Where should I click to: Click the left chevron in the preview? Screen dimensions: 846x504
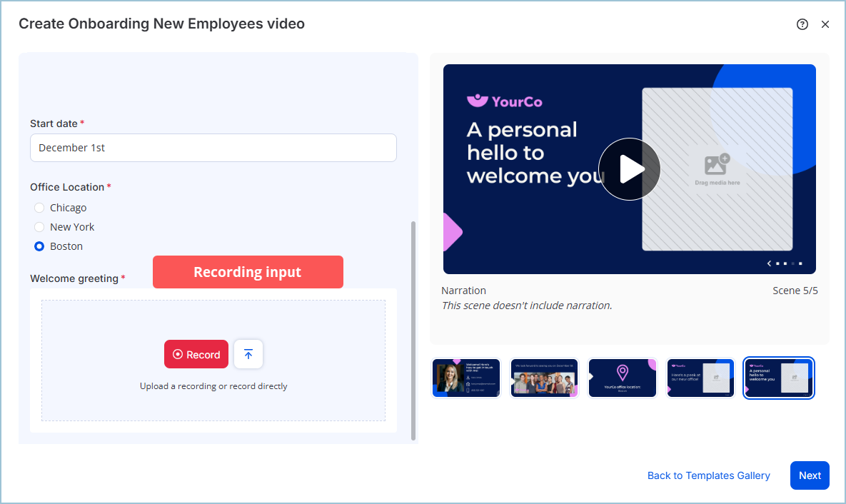(769, 263)
